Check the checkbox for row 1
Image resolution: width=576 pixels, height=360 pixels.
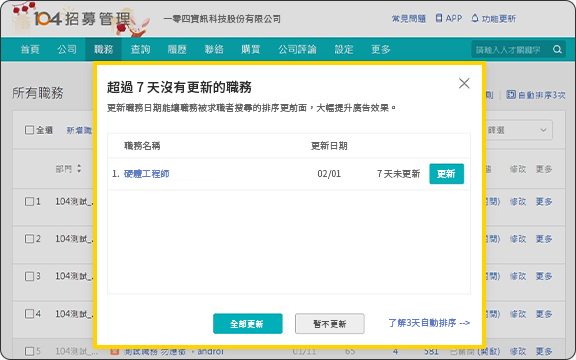(x=29, y=201)
